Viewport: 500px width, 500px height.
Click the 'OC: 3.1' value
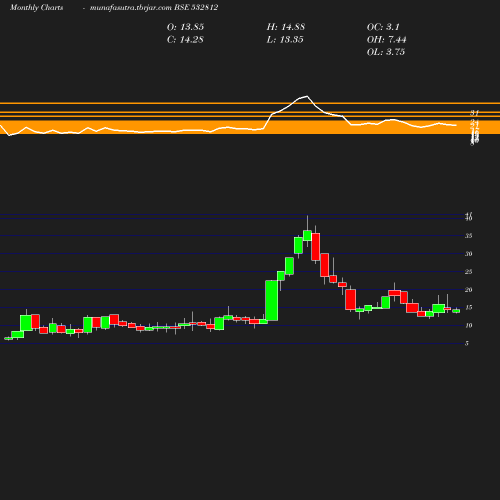[383, 27]
